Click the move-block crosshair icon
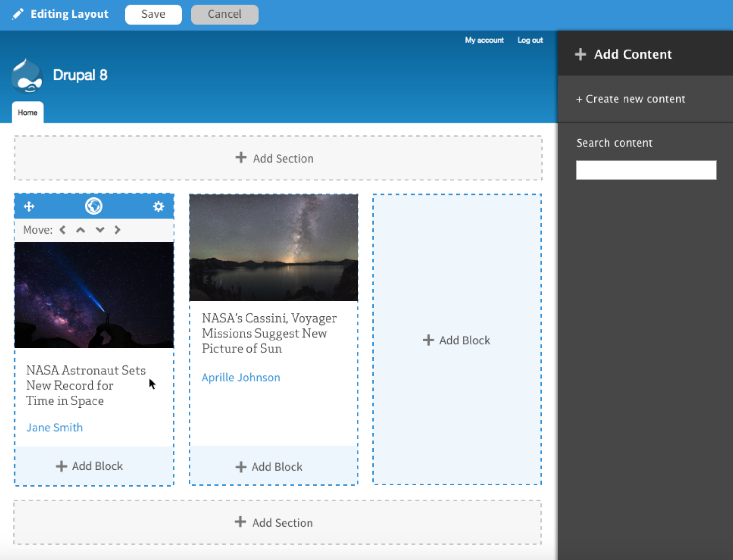Image resolution: width=733 pixels, height=560 pixels. tap(29, 206)
